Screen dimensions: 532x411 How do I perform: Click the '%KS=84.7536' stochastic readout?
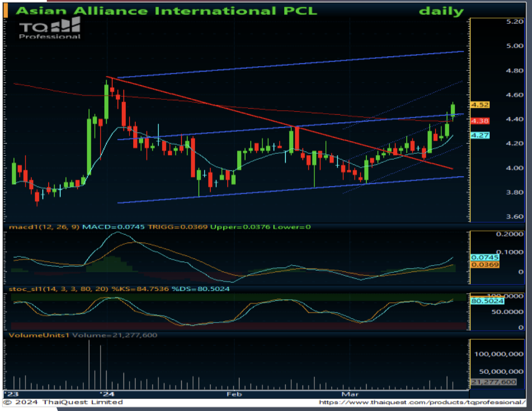click(140, 289)
